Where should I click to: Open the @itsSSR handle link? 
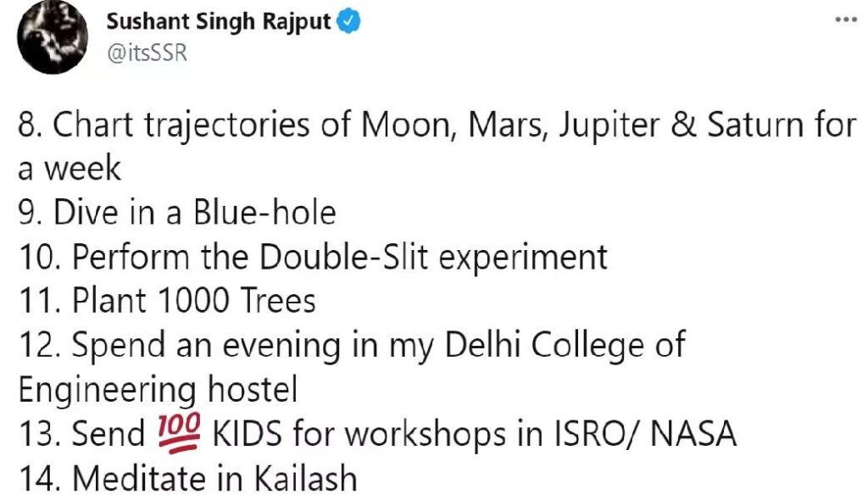click(146, 53)
